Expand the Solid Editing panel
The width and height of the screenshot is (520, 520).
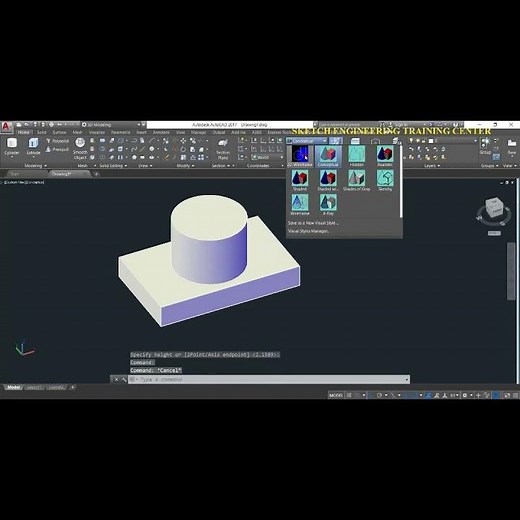click(113, 166)
